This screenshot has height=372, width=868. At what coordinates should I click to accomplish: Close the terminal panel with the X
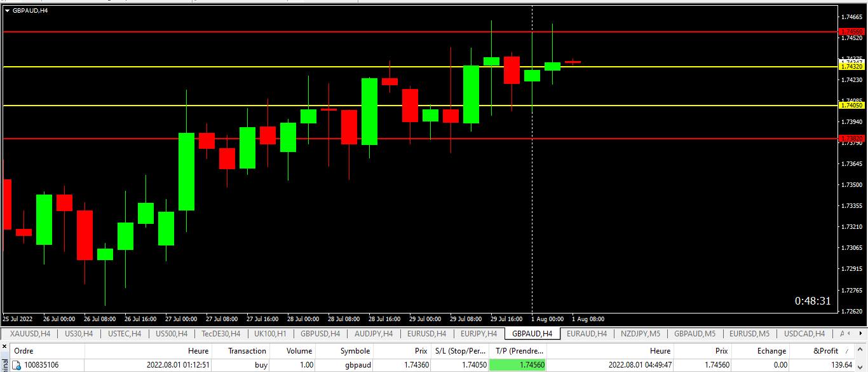click(4, 347)
